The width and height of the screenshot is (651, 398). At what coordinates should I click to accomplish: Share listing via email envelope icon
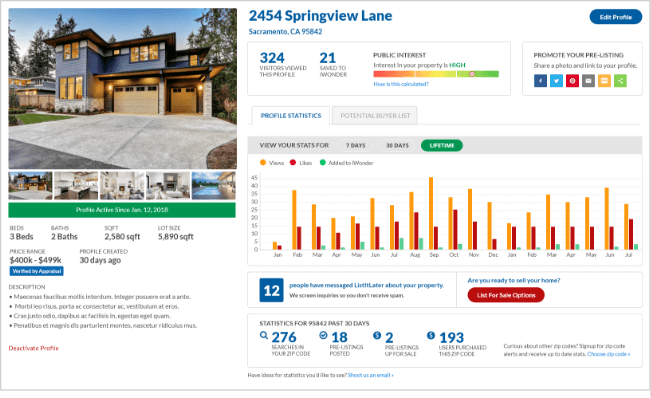click(x=588, y=81)
